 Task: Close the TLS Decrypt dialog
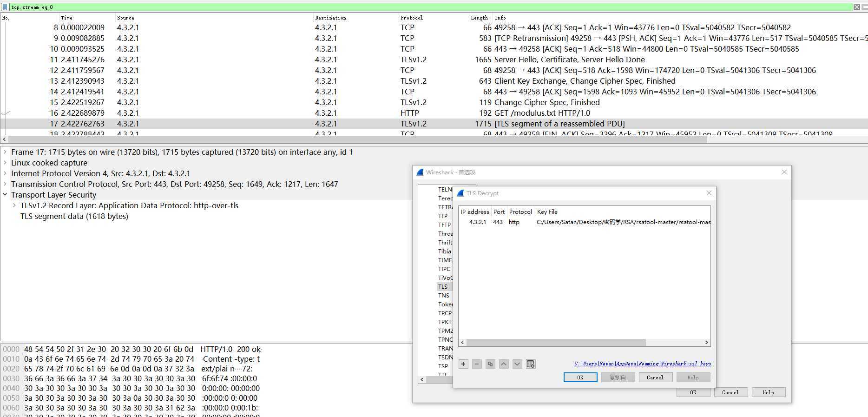click(x=709, y=193)
